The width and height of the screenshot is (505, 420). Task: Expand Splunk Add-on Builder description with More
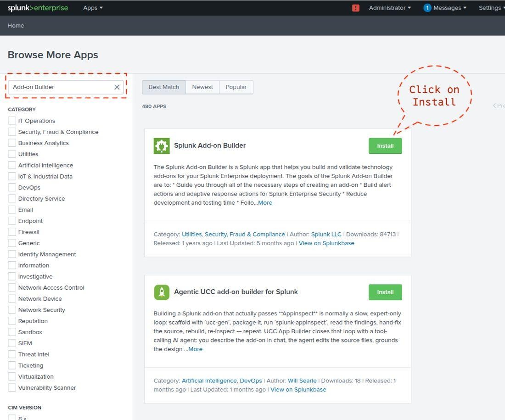[x=265, y=202]
